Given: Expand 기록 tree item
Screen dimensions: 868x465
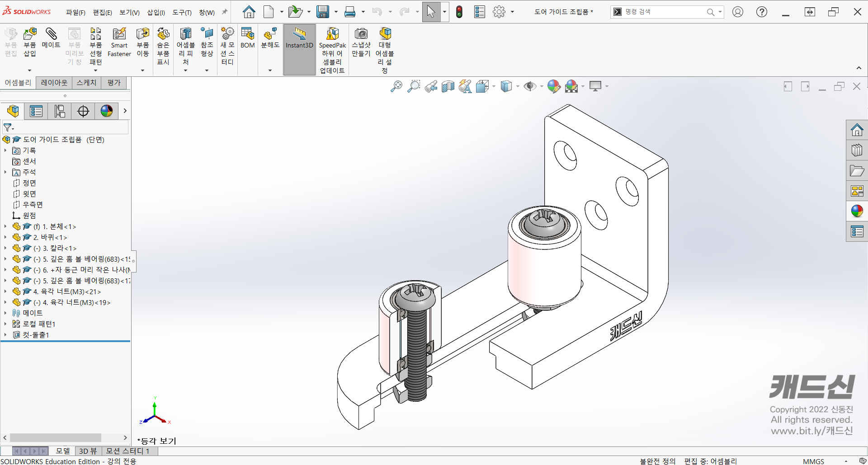Looking at the screenshot, I should click(x=5, y=150).
